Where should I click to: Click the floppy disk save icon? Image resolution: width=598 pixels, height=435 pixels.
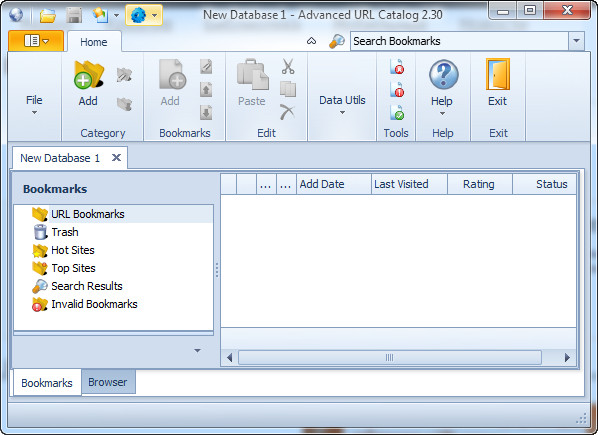coord(74,16)
